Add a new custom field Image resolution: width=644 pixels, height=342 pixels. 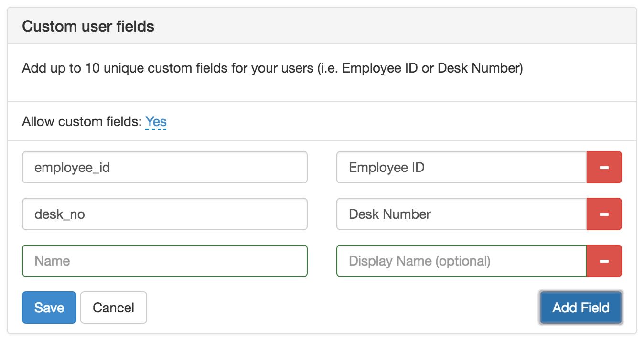[580, 308]
